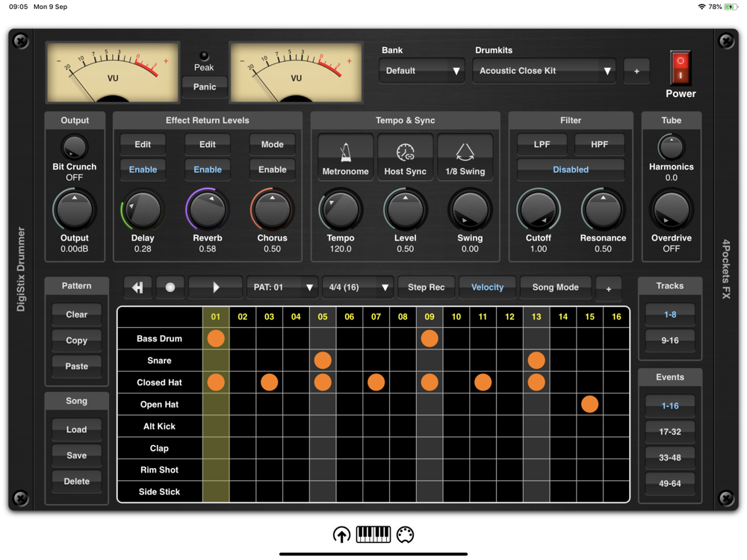747x560 pixels.
Task: Show tracks 9-16
Action: [x=670, y=340]
